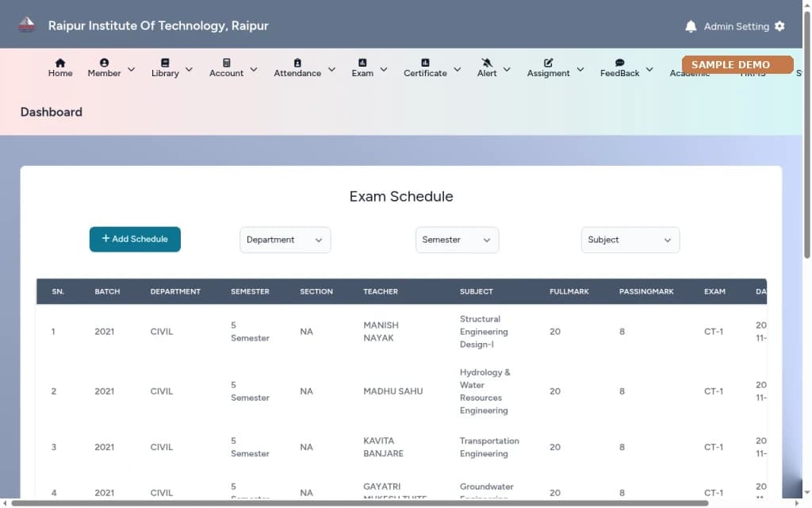This screenshot has height=508, width=812.
Task: Select teacher KAVITA BANJARE cell
Action: 383,447
